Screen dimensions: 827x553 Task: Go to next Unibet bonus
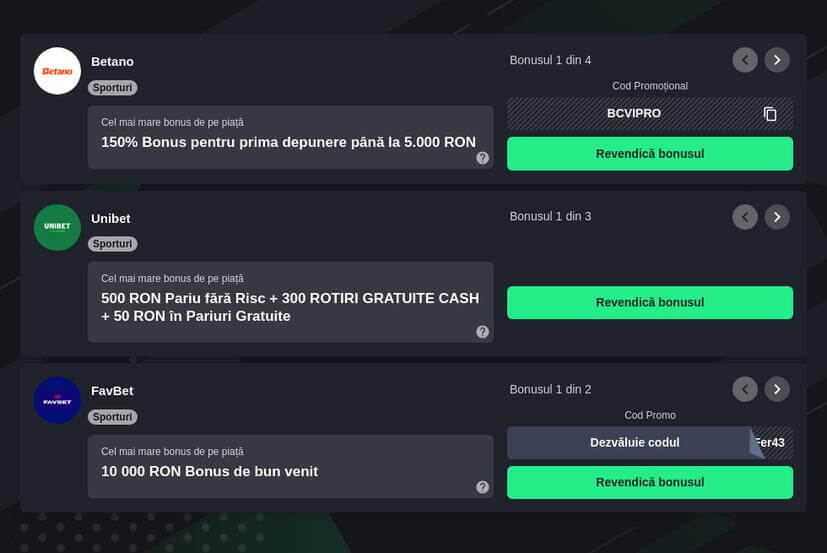(x=777, y=217)
